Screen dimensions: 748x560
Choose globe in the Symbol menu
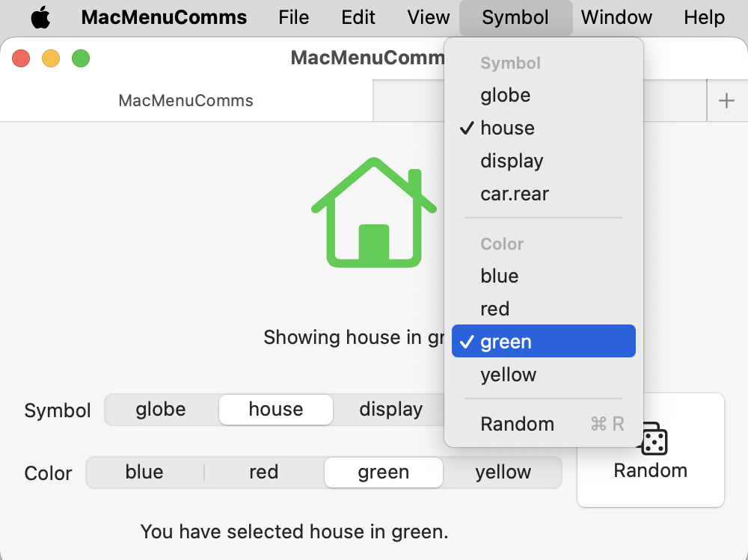point(506,95)
